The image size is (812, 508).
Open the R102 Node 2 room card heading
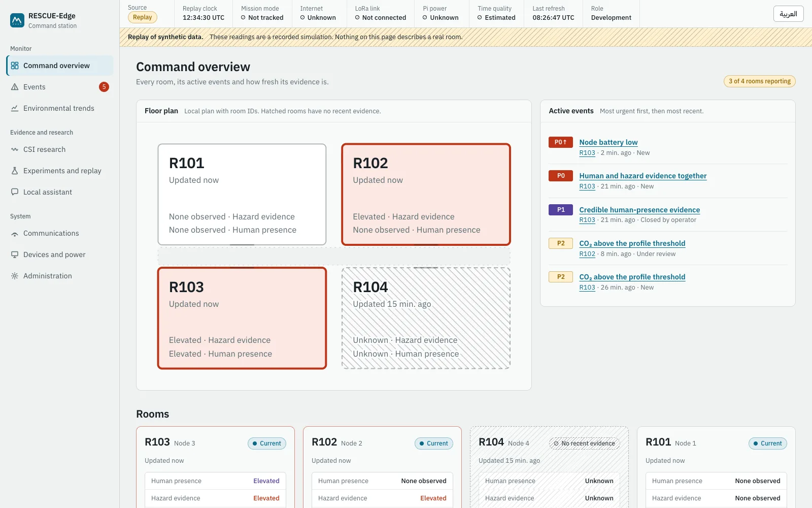pyautogui.click(x=337, y=442)
